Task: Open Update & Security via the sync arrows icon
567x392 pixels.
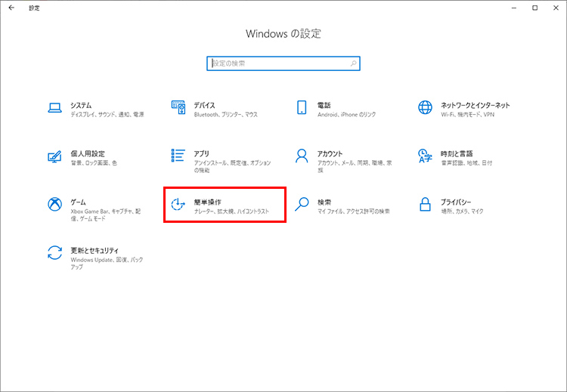Action: point(54,253)
